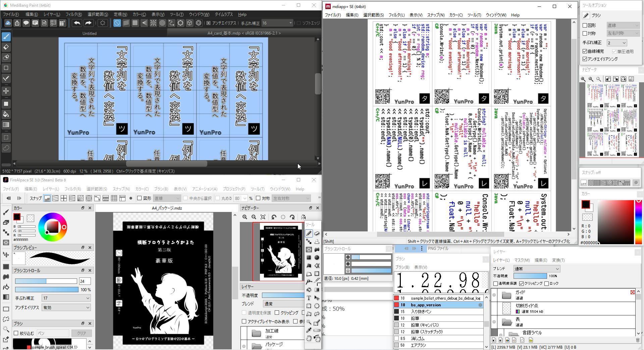Click the クリア button in brush panel

[82, 333]
